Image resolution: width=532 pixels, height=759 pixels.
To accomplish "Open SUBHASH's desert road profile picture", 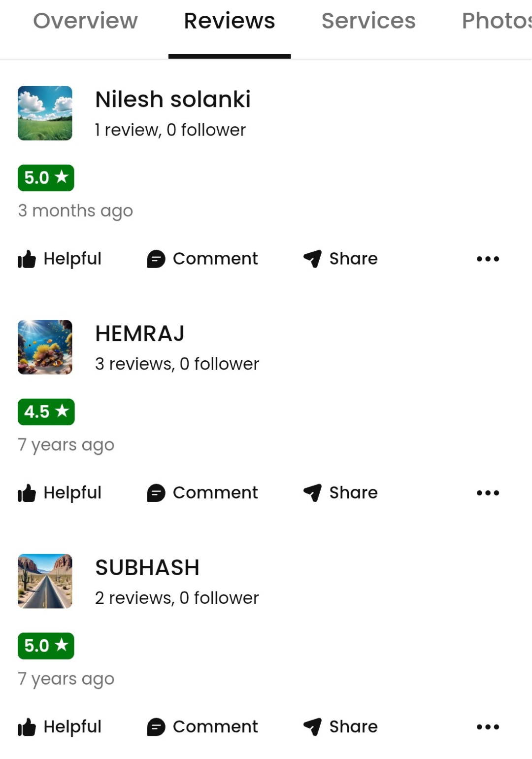I will tap(45, 581).
